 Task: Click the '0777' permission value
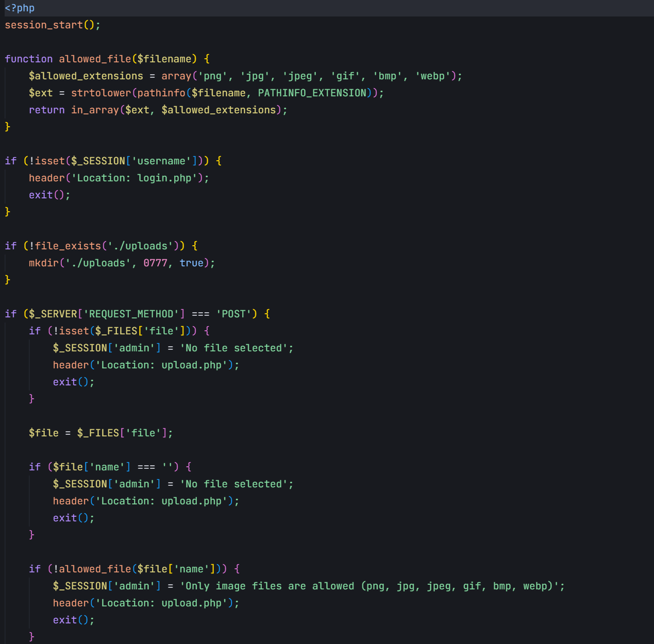[x=155, y=263]
